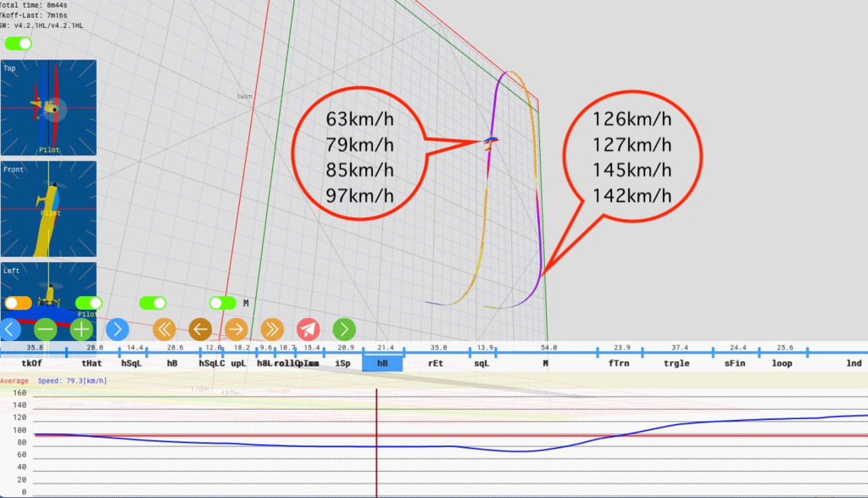The image size is (868, 498).
Task: Select the fTrn maneuver segment
Action: point(619,363)
